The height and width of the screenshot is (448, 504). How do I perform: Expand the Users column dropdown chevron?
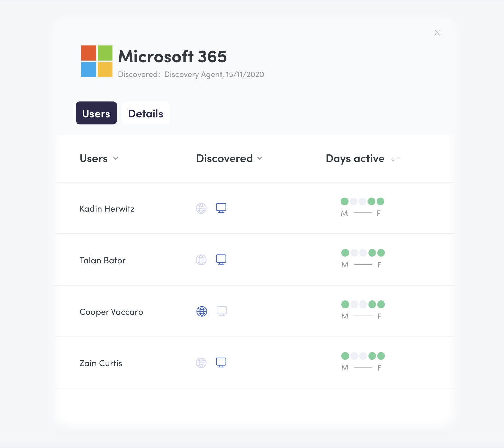(115, 158)
